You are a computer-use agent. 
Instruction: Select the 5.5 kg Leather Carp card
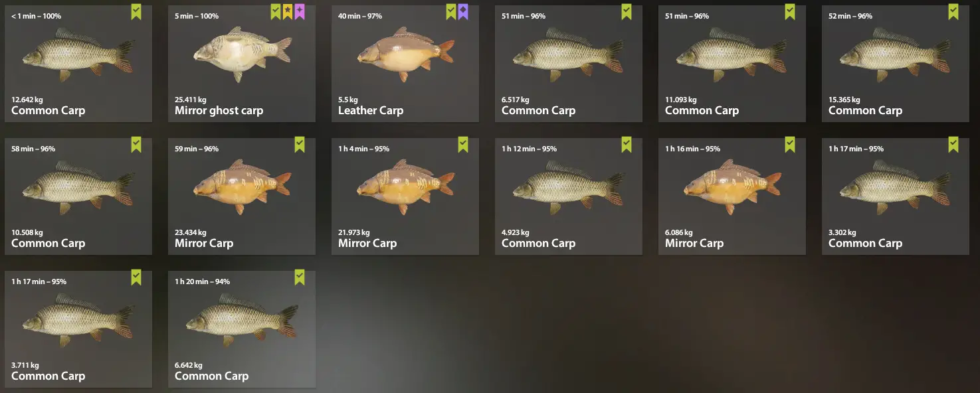405,64
